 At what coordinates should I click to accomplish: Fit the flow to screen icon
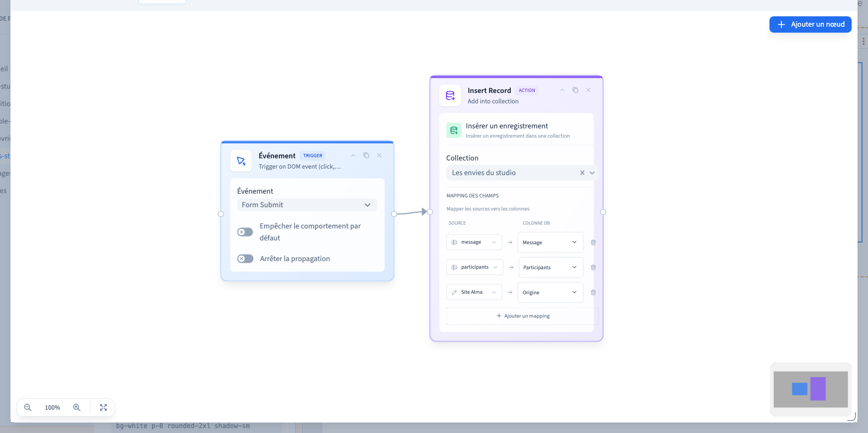point(103,407)
